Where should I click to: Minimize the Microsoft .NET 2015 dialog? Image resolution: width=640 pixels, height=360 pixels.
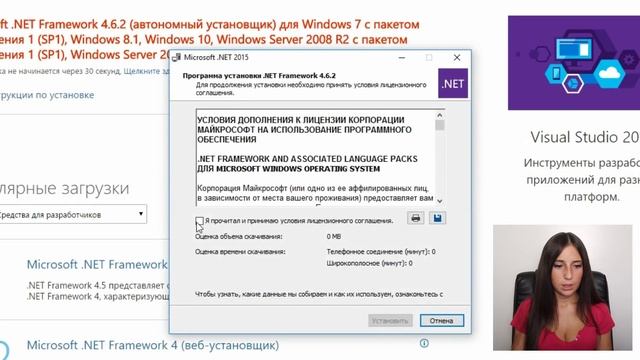pyautogui.click(x=402, y=58)
